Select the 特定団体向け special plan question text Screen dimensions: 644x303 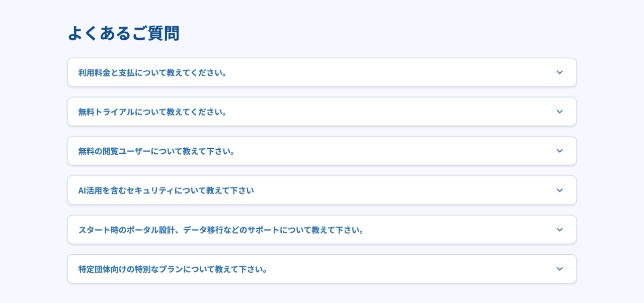pyautogui.click(x=173, y=269)
